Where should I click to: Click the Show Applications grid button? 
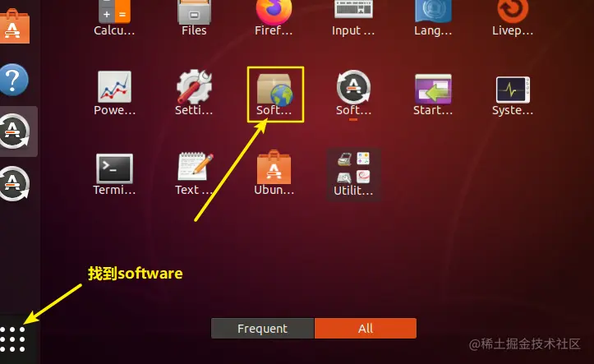coord(12,339)
